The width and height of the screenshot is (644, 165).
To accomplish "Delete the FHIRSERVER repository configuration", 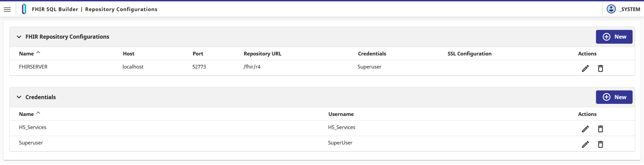I will tap(600, 68).
